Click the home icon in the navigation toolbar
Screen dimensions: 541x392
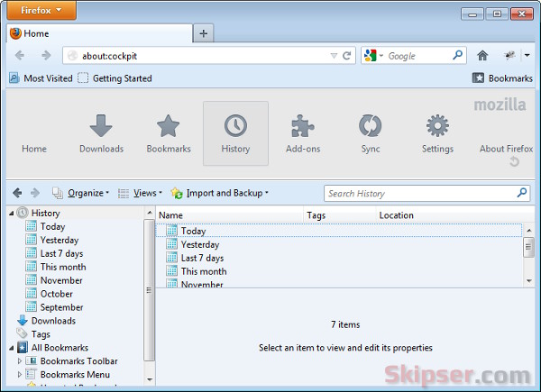coord(482,55)
